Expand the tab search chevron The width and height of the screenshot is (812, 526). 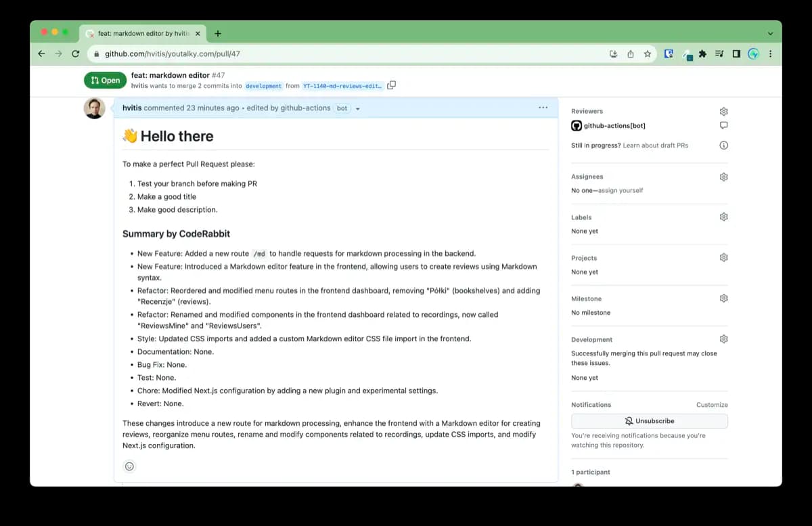[770, 33]
